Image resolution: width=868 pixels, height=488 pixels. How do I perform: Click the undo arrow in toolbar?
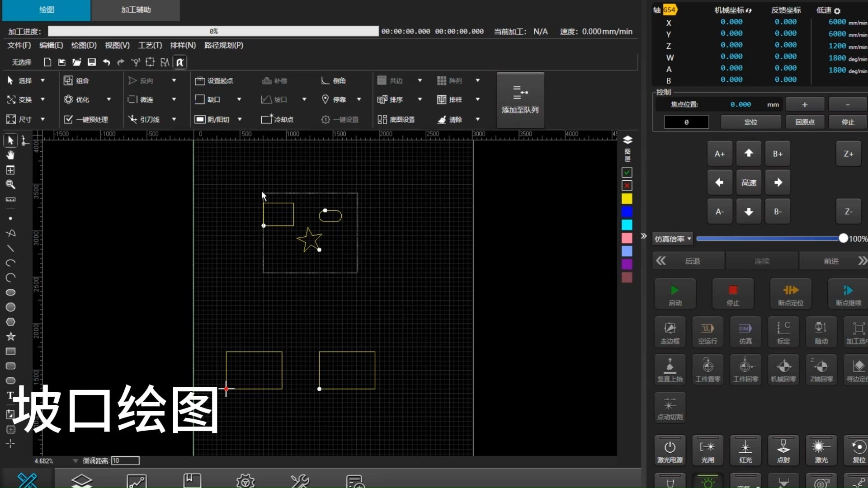(x=106, y=62)
